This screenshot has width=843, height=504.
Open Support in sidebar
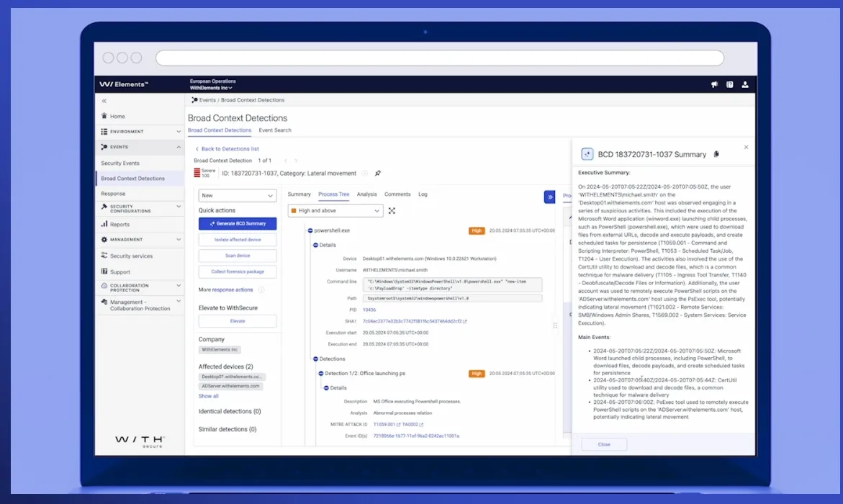tap(120, 272)
